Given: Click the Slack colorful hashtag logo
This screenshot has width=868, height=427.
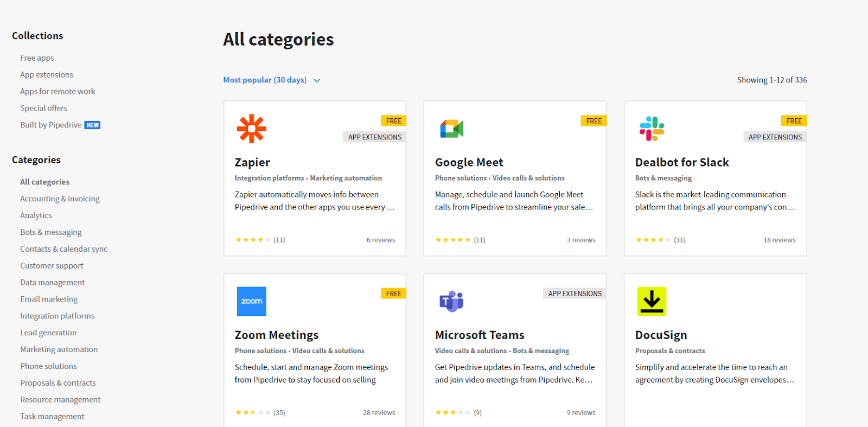Looking at the screenshot, I should point(652,129).
